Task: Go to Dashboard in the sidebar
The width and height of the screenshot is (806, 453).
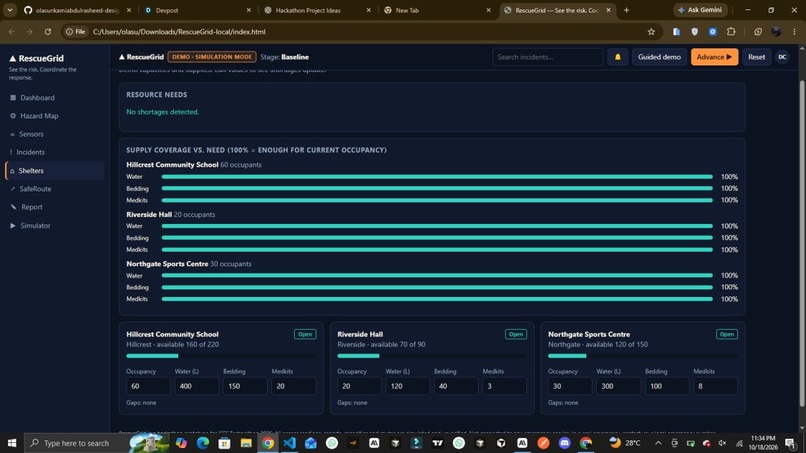Action: click(x=54, y=98)
